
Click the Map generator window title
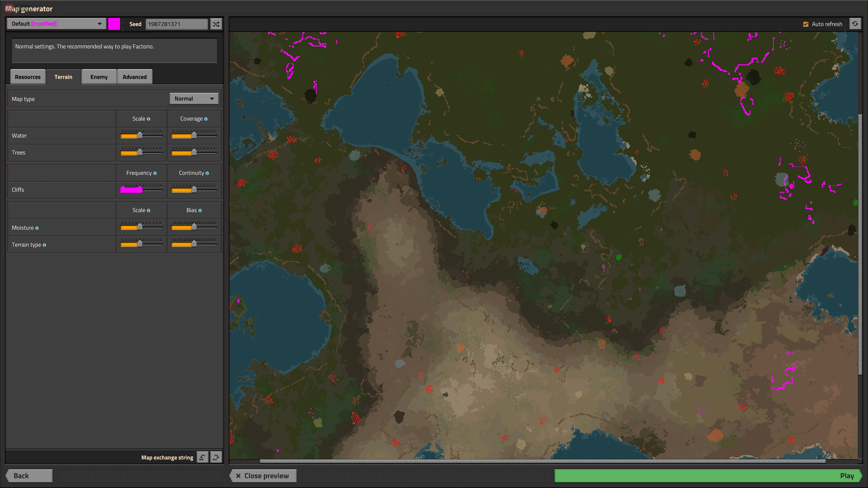(x=29, y=9)
